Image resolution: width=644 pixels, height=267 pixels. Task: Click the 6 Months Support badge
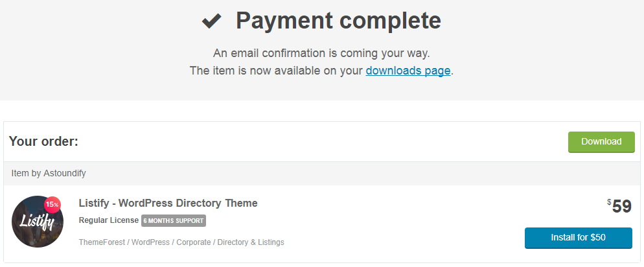click(173, 220)
